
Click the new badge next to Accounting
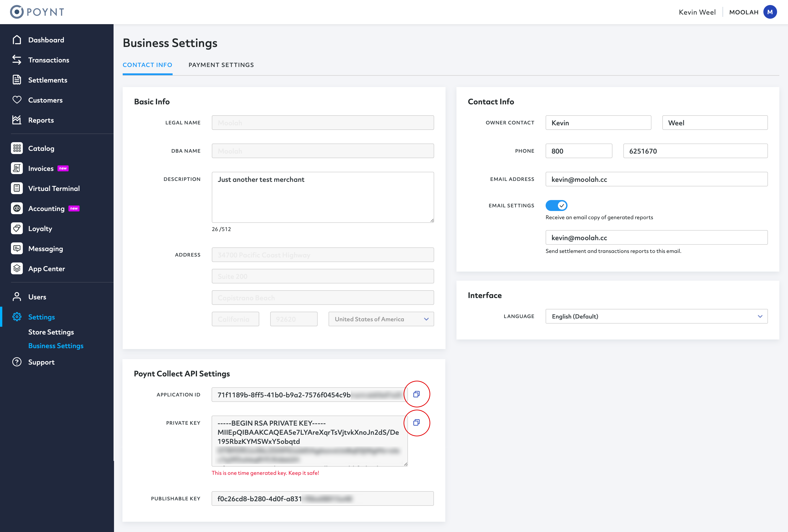tap(74, 208)
